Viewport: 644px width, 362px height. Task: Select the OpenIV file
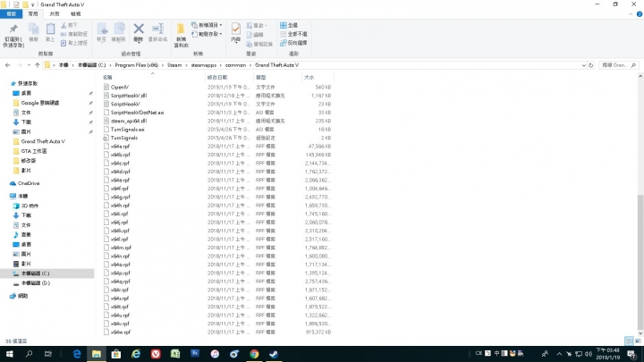click(120, 87)
